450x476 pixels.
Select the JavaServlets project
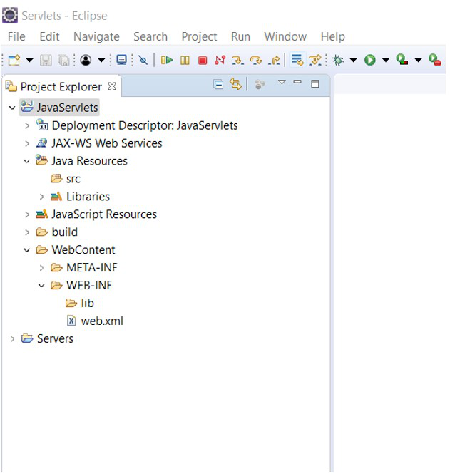point(59,108)
